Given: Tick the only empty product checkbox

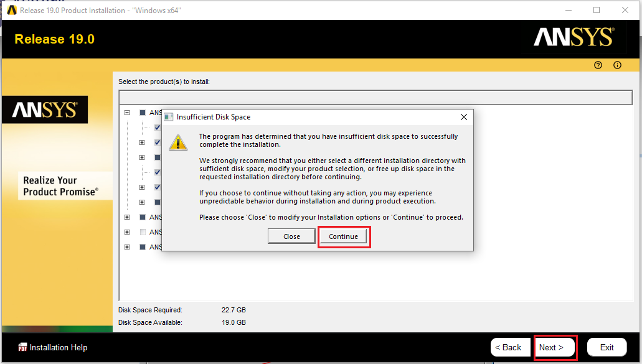Looking at the screenshot, I should 143,232.
